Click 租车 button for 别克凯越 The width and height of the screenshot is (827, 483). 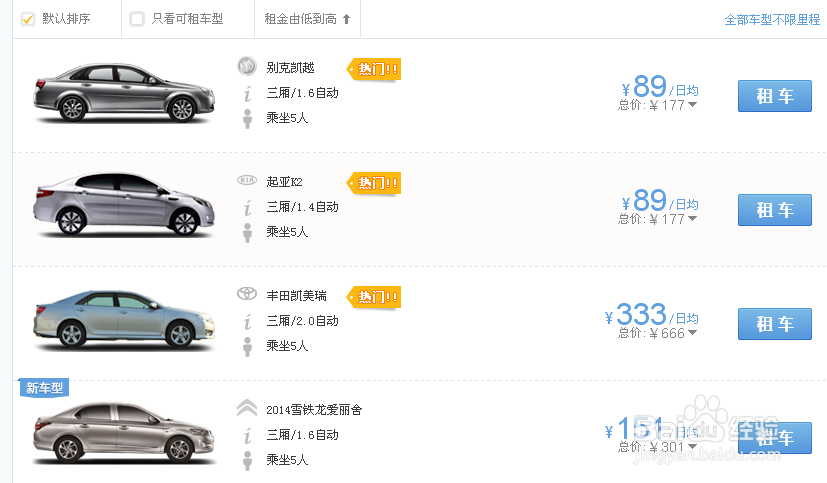[774, 96]
